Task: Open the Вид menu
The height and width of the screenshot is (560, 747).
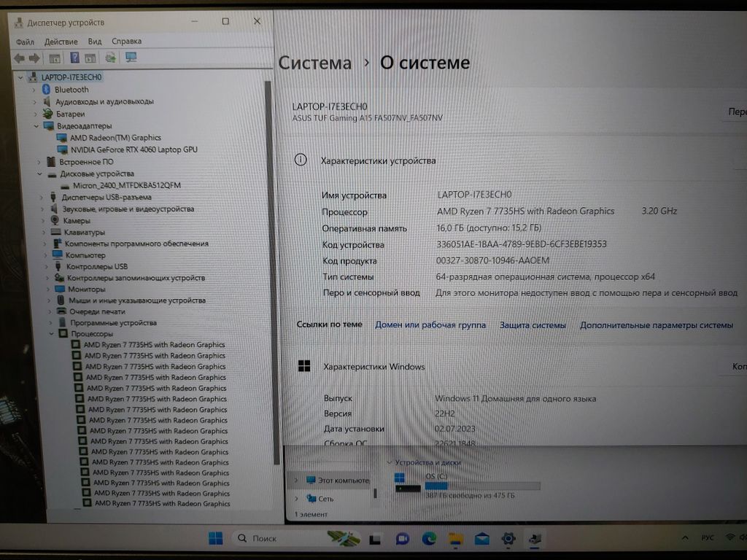Action: [95, 42]
